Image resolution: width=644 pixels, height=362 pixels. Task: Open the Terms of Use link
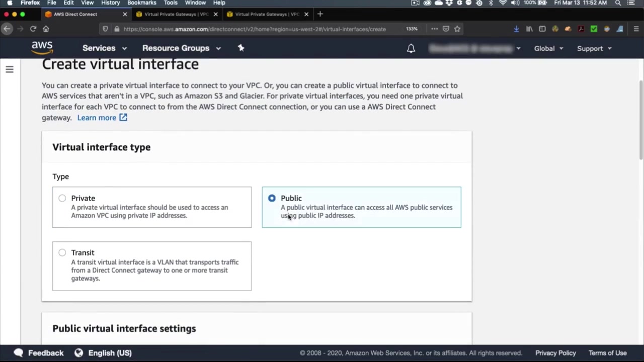608,353
